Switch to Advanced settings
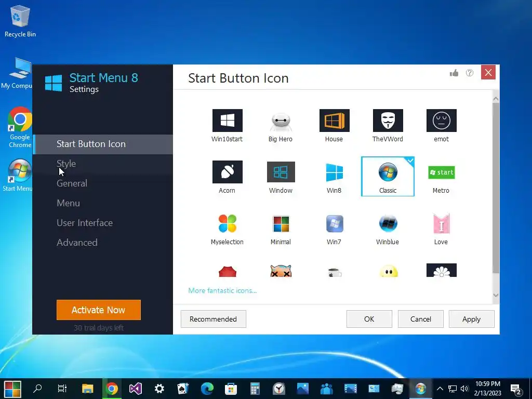This screenshot has height=399, width=532. click(x=103, y=243)
